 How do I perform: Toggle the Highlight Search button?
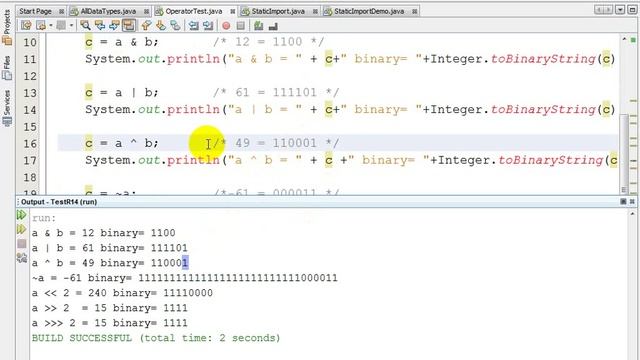point(129,26)
